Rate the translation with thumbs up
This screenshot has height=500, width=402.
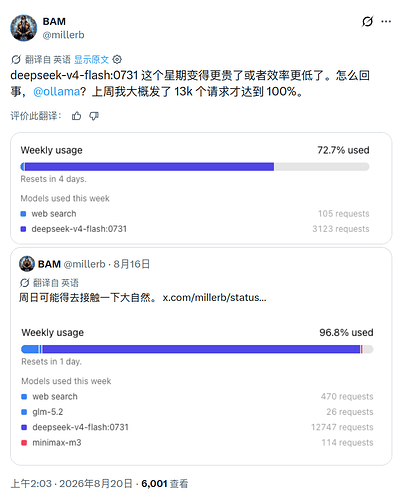tap(77, 116)
